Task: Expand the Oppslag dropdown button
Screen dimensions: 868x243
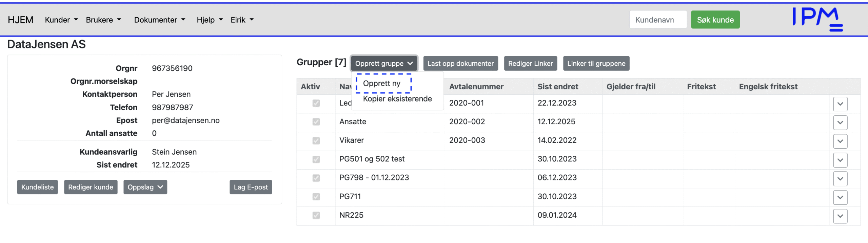Action: pyautogui.click(x=145, y=187)
